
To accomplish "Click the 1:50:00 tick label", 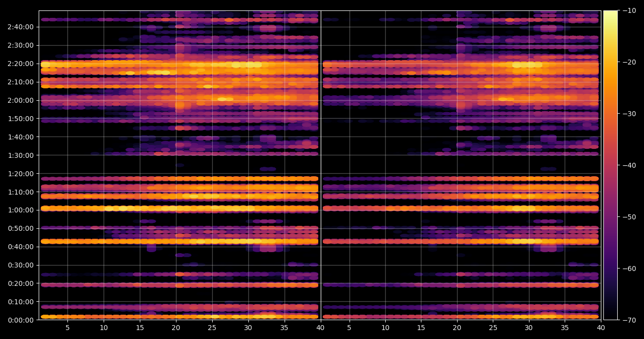I will (x=21, y=119).
